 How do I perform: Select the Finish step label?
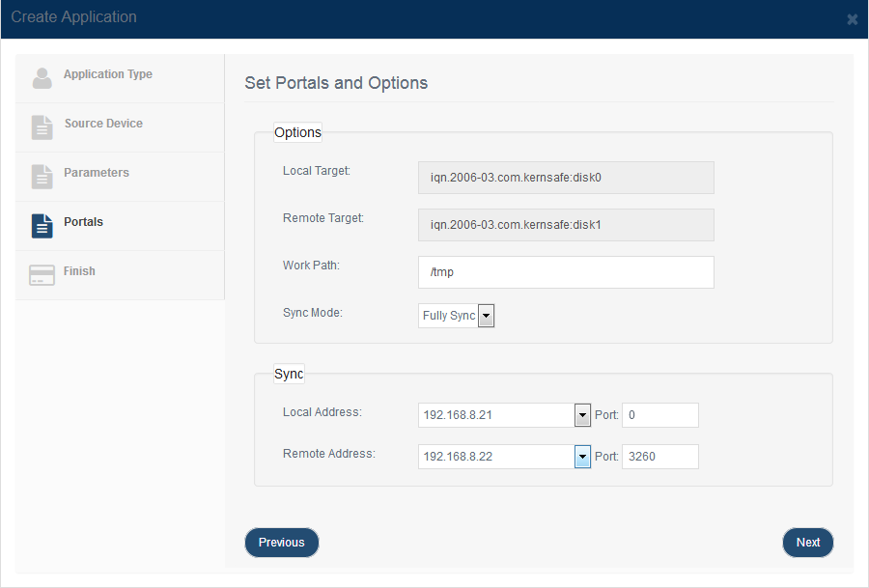pos(79,271)
